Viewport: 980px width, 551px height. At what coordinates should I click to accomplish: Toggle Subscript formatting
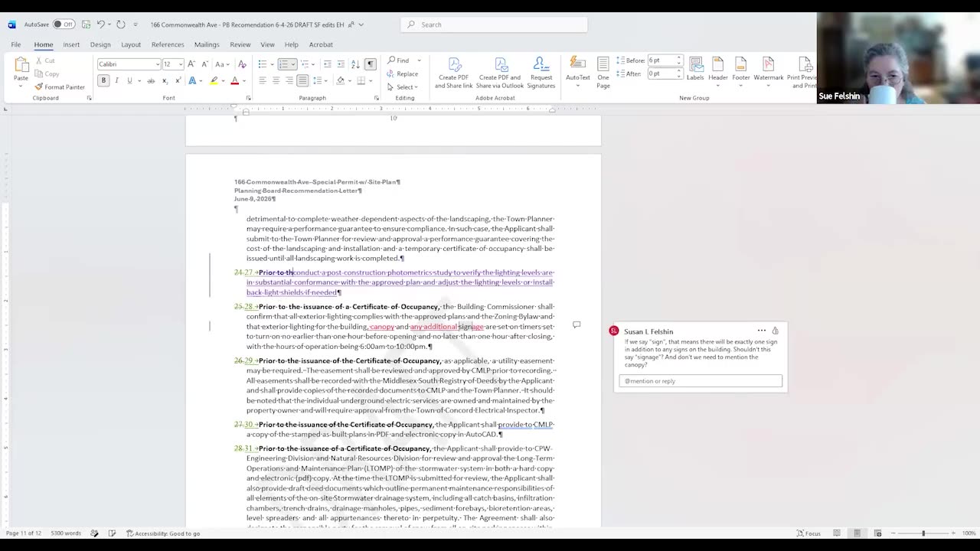click(x=165, y=80)
